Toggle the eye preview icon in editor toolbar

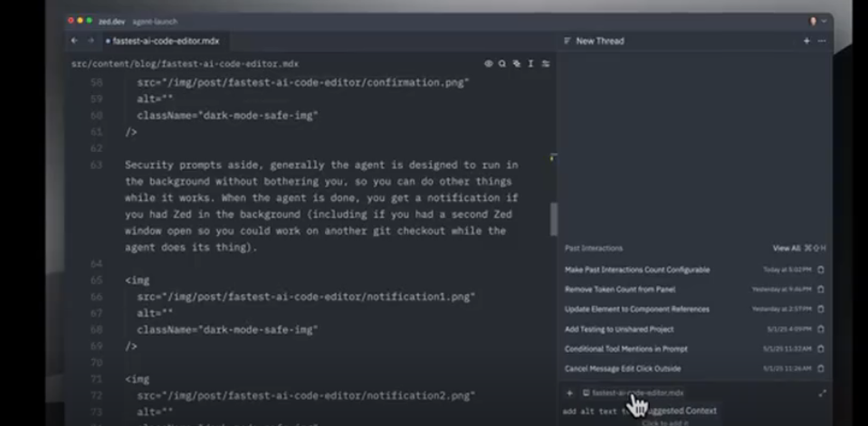[488, 63]
